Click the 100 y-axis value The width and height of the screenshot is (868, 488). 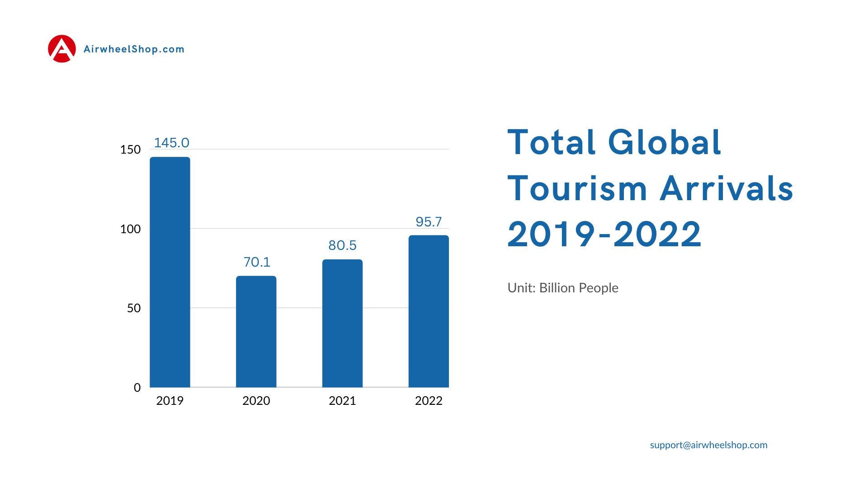pos(130,229)
